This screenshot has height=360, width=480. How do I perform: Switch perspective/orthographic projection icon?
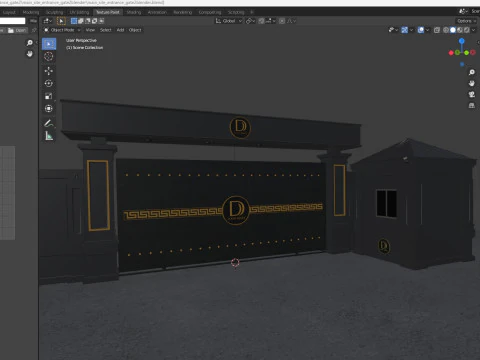tap(472, 106)
